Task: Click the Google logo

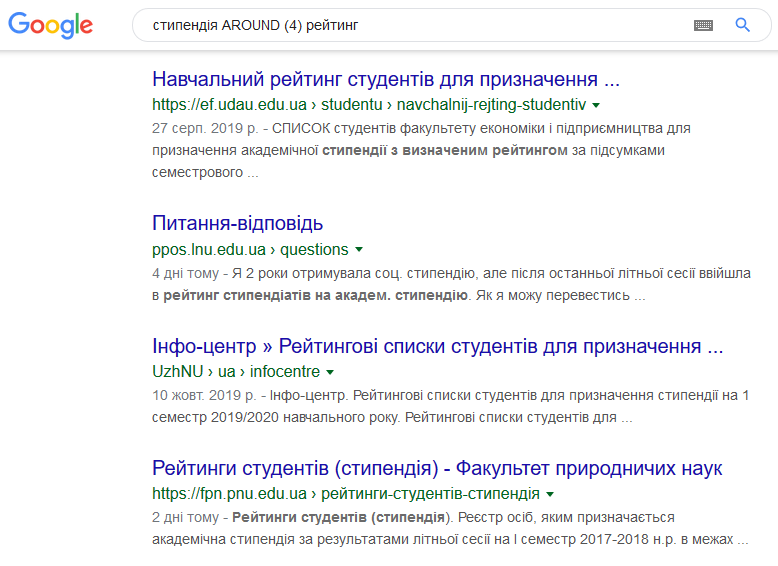Action: (x=51, y=25)
